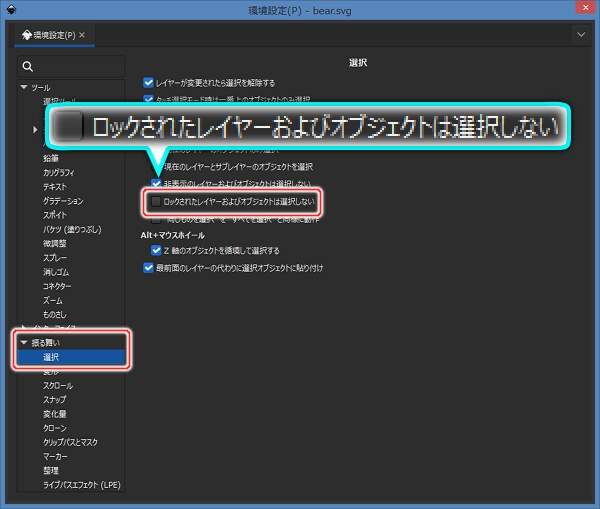Open the 微調整 tool settings

coord(55,243)
